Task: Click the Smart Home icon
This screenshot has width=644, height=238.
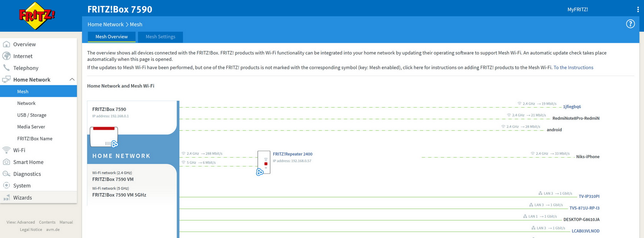Action: click(7, 162)
